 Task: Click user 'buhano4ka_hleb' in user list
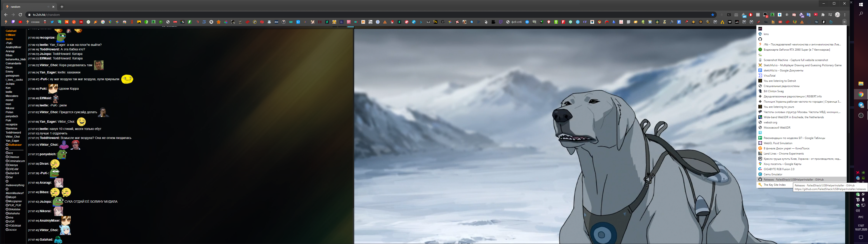click(x=16, y=59)
